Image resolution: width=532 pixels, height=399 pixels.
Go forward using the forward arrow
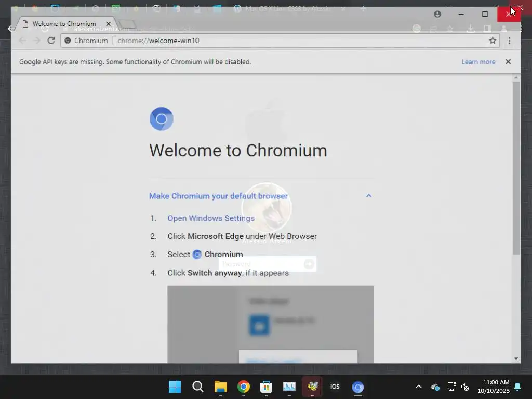pos(37,41)
